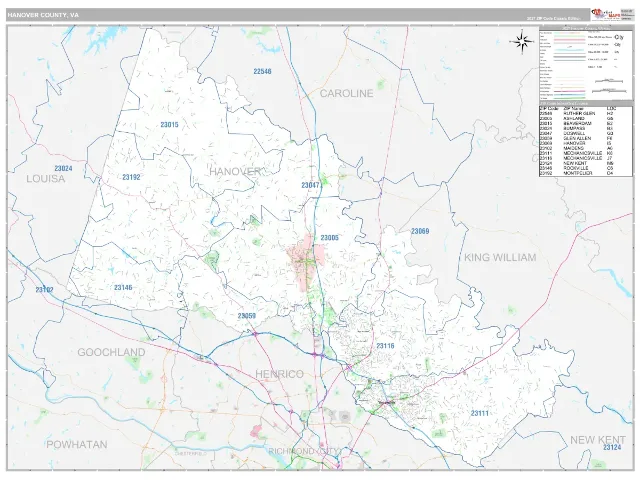Viewport: 640px width, 480px height.
Task: Click ZIP code 23116 on the map
Action: point(385,346)
